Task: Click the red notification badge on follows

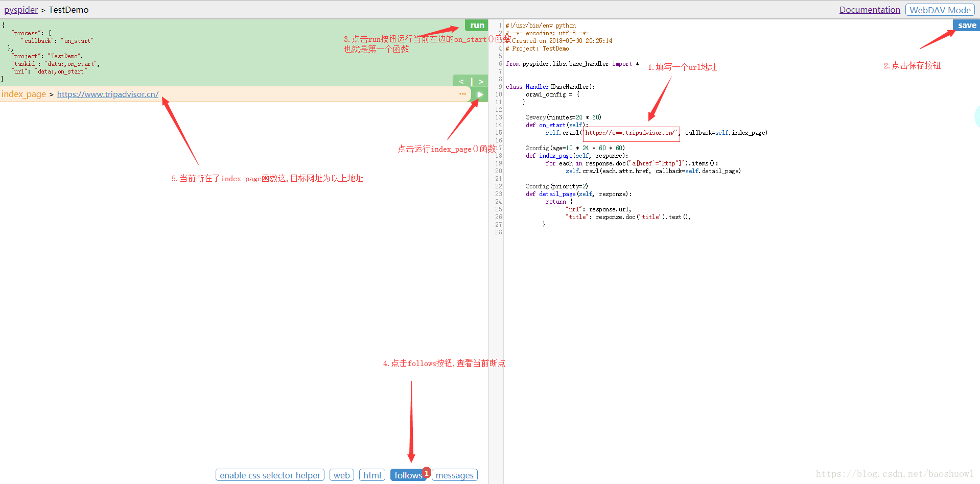Action: tap(426, 473)
